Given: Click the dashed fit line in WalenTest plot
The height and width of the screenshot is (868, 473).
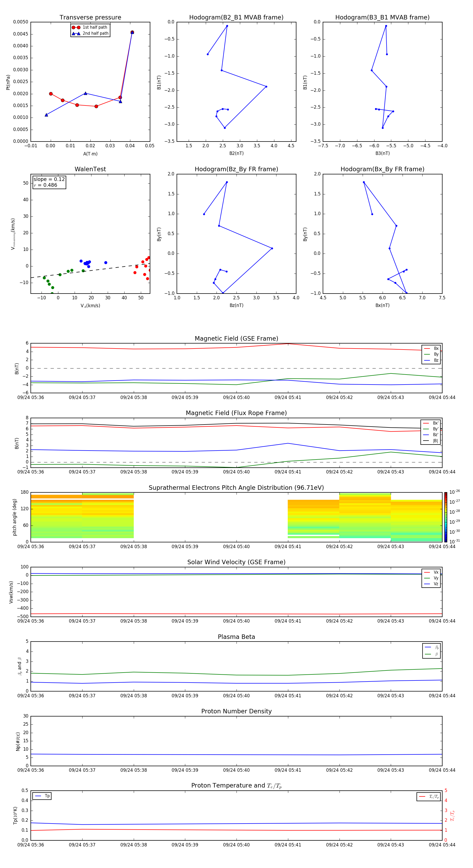Looking at the screenshot, I should (90, 271).
